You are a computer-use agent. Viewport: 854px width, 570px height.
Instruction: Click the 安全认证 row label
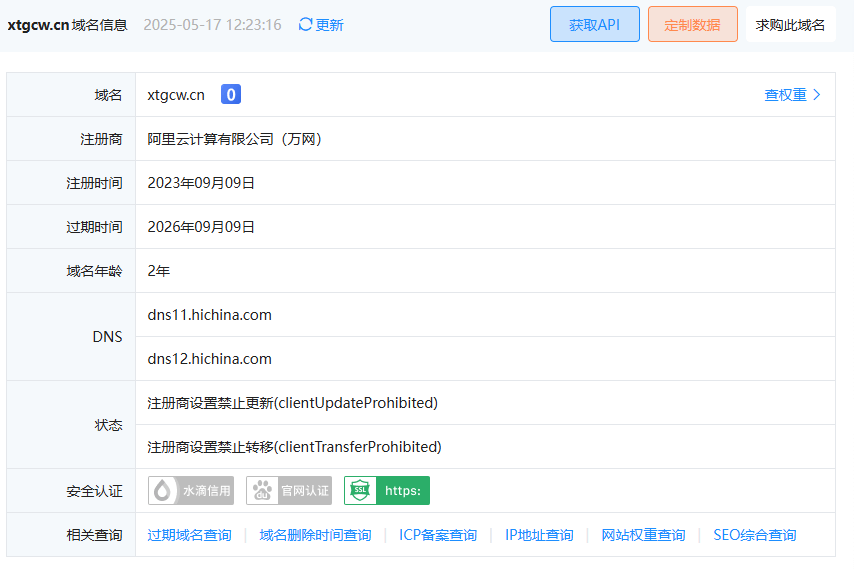point(94,491)
